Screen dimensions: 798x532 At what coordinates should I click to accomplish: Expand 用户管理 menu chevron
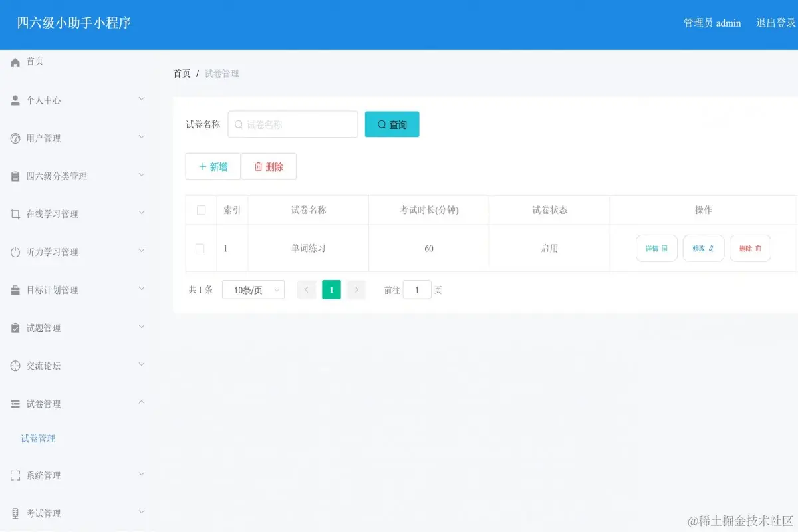point(141,137)
